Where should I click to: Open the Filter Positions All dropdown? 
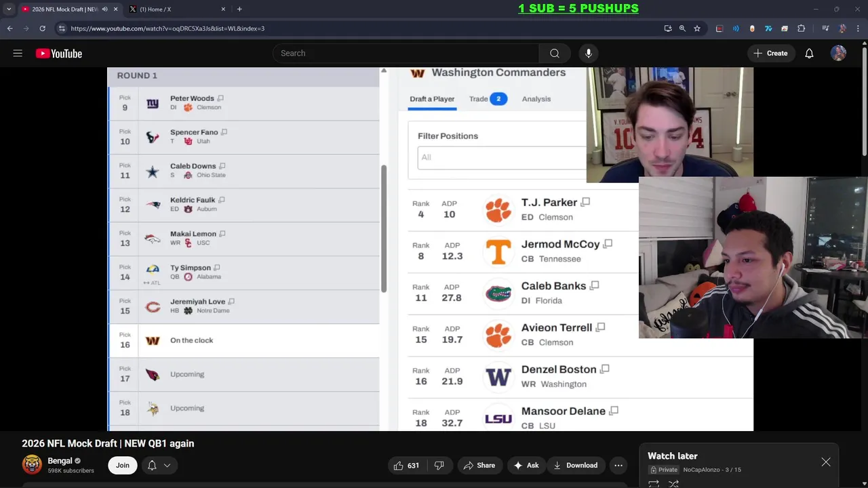pyautogui.click(x=502, y=157)
